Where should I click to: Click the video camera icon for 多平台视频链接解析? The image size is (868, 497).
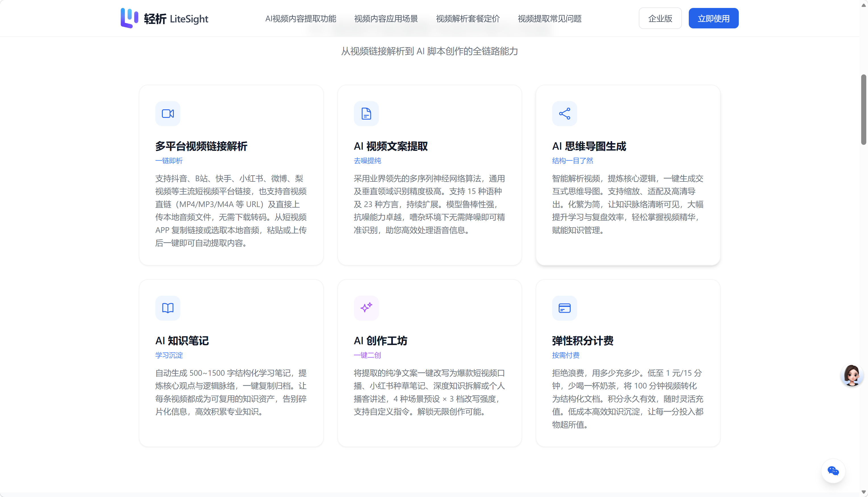(168, 114)
